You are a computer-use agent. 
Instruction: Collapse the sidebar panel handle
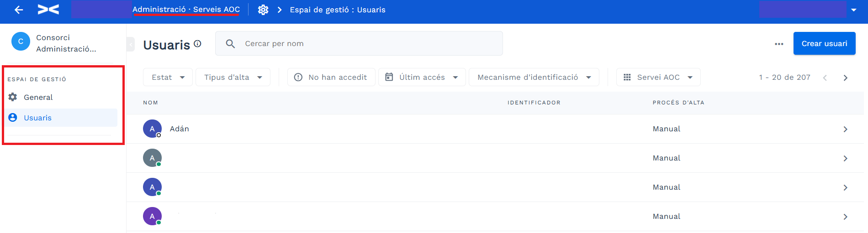[131, 44]
